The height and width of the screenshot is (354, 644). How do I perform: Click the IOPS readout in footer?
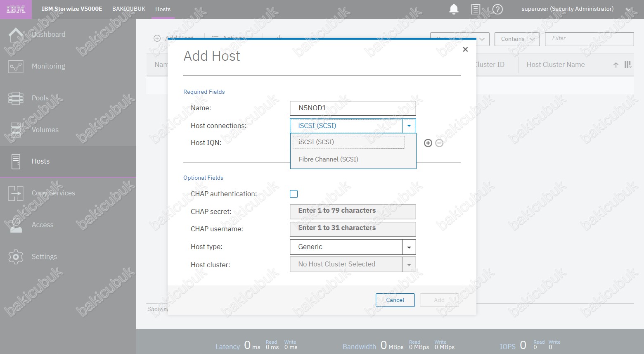tap(530, 345)
